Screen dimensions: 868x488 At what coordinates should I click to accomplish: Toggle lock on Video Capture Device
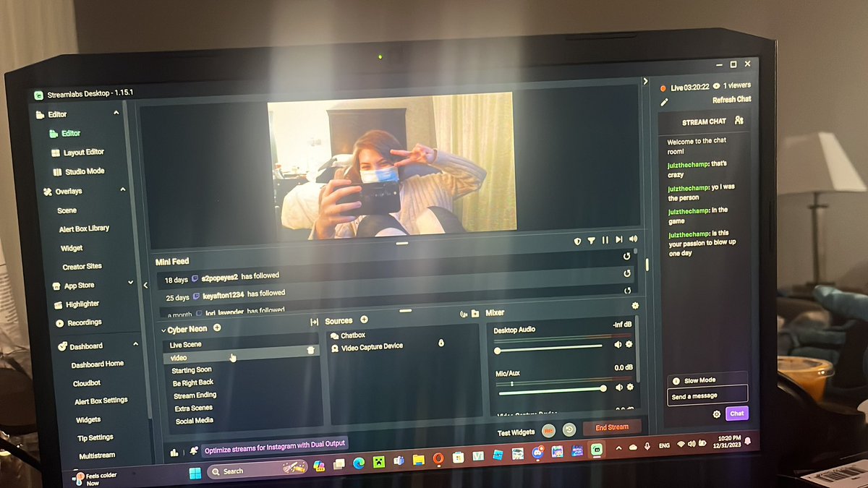441,343
